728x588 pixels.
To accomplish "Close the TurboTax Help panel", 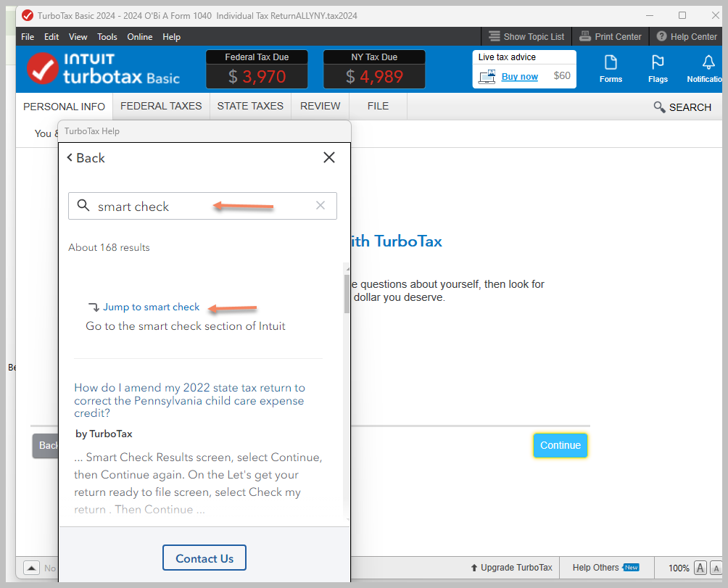I will pos(329,157).
